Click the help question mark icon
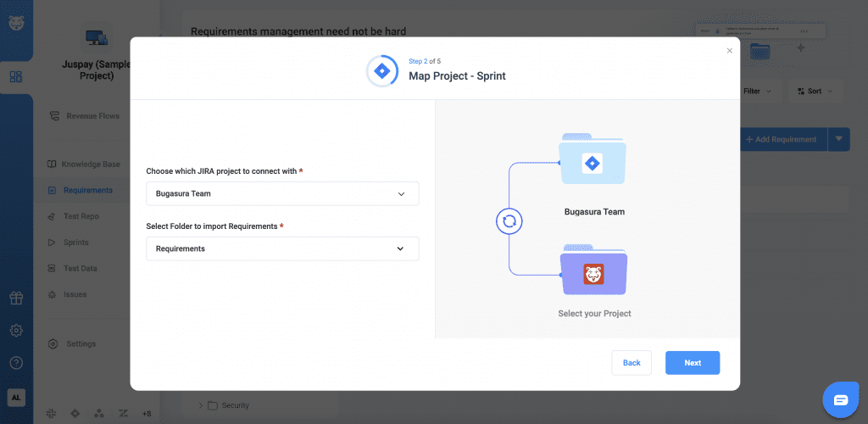The height and width of the screenshot is (424, 868). coord(16,363)
